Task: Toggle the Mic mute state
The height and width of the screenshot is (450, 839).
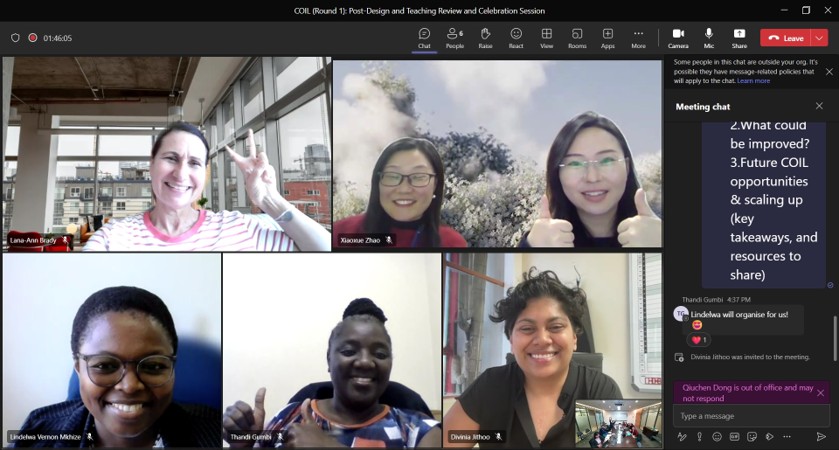Action: click(709, 37)
